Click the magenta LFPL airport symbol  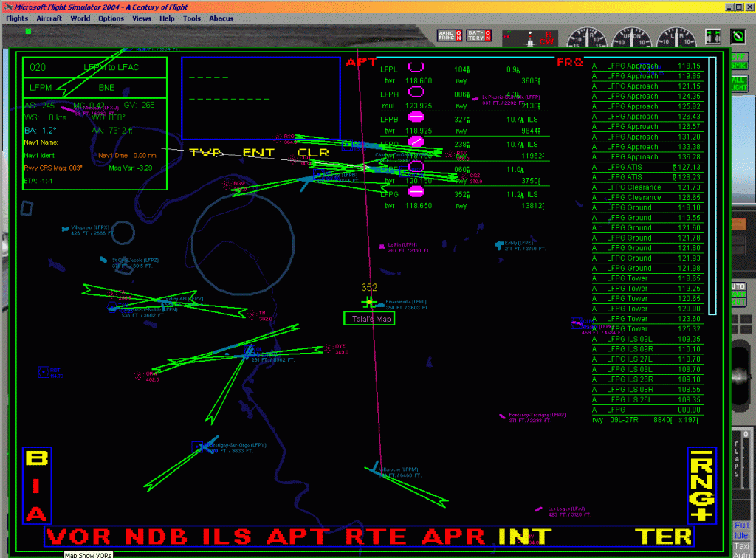[416, 68]
